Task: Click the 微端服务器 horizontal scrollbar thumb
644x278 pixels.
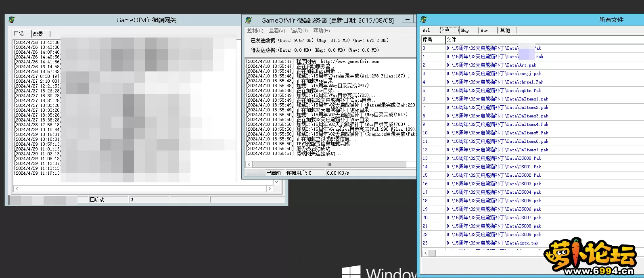Action: 329,164
